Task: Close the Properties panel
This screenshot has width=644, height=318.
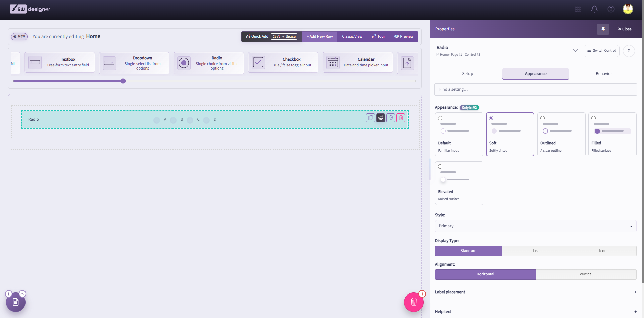Action: [625, 29]
